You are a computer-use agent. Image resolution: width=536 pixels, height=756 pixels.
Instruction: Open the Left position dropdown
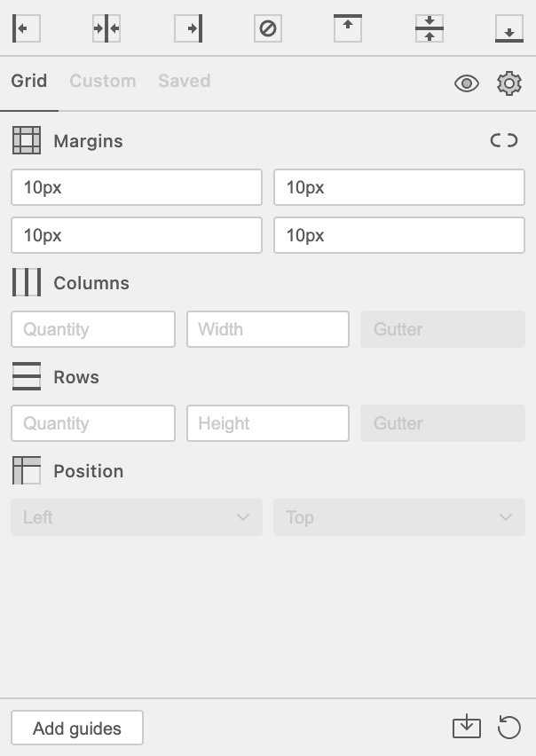click(x=137, y=517)
